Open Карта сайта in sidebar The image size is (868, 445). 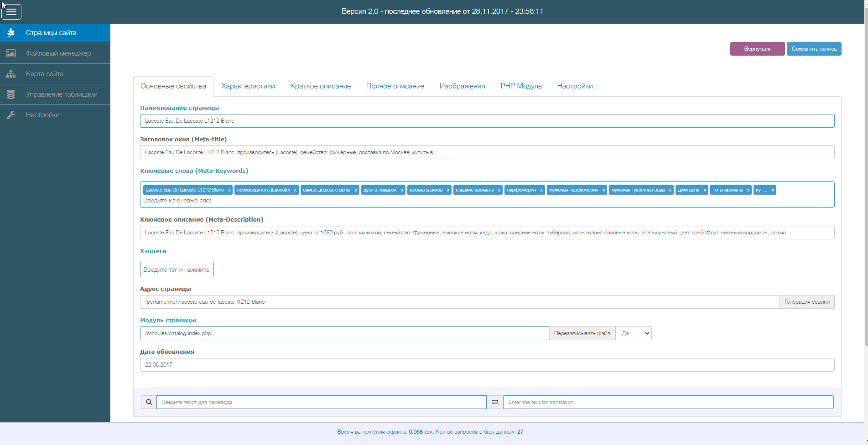[x=55, y=74]
